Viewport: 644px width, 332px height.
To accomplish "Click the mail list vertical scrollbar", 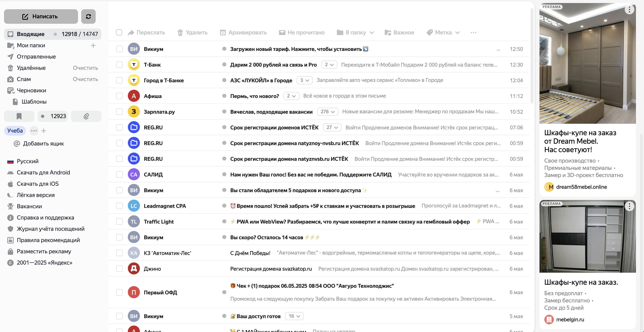I will coord(532,56).
